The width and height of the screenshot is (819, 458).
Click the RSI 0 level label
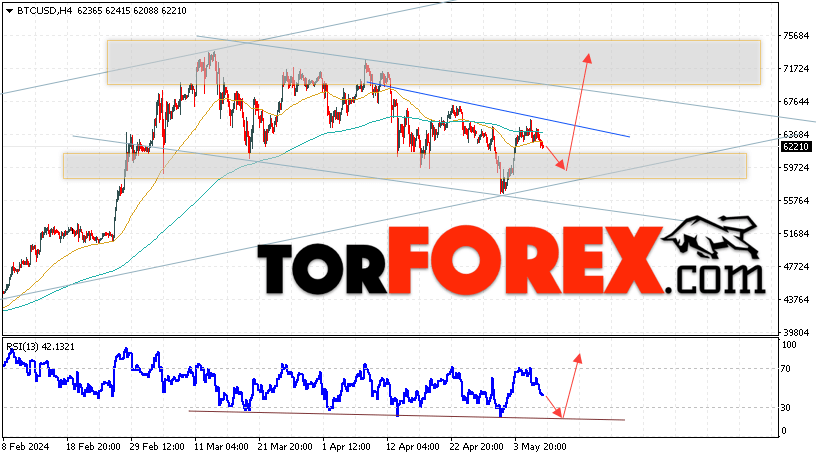[783, 431]
